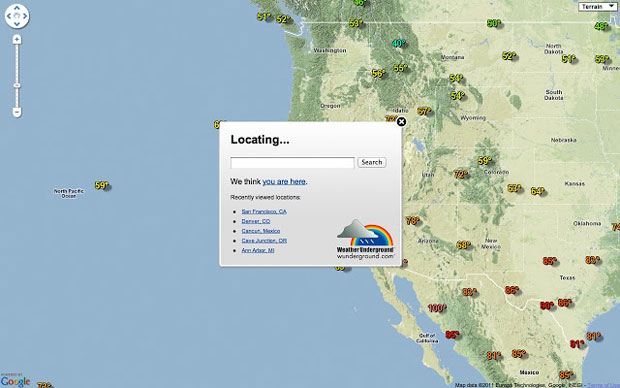Click the zoom slider handle
The width and height of the screenshot is (620, 388).
[x=17, y=85]
